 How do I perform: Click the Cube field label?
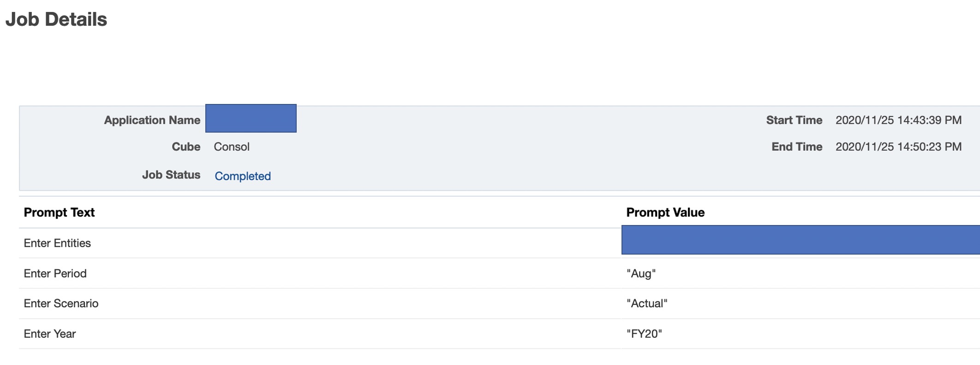pyautogui.click(x=185, y=147)
